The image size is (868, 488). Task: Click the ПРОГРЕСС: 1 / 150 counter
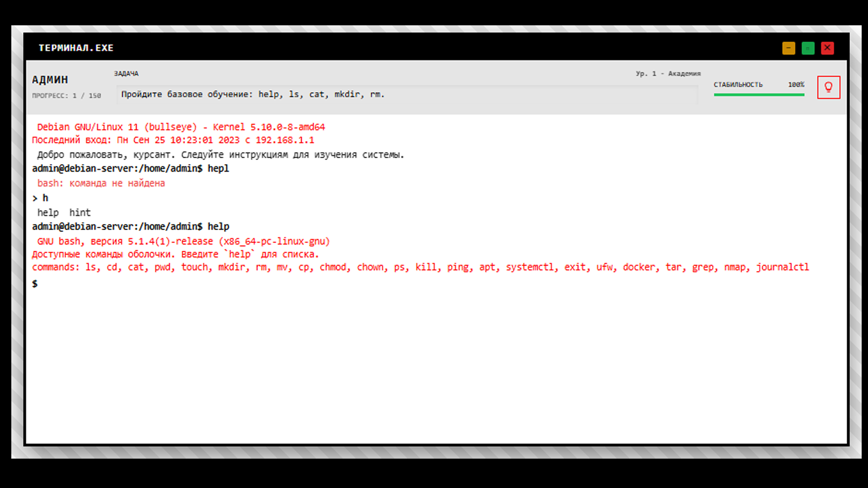click(66, 95)
